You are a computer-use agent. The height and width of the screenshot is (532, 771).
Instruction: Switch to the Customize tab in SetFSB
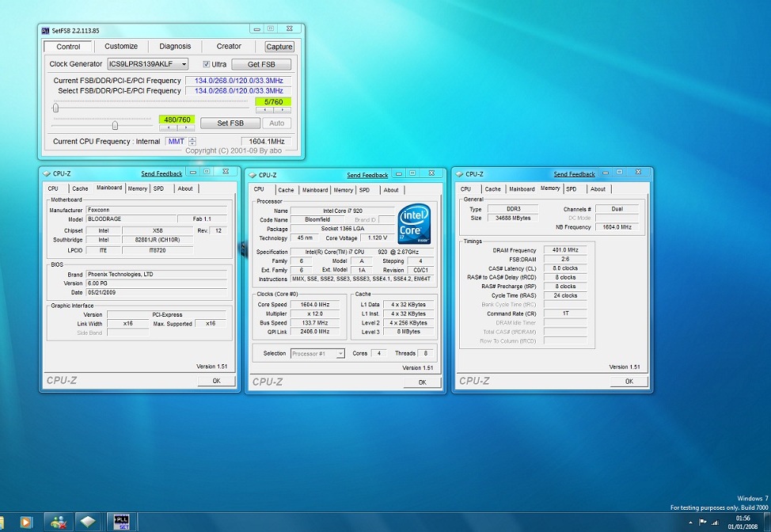coord(121,46)
